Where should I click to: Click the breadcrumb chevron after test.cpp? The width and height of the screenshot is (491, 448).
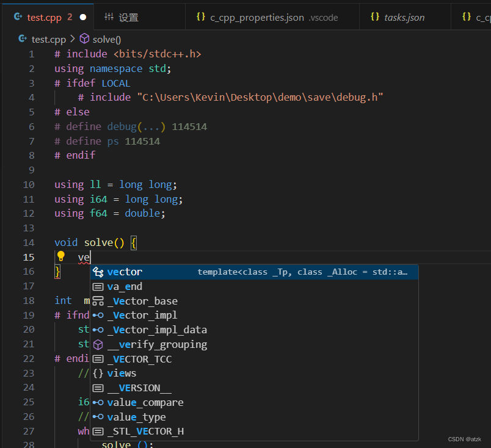pyautogui.click(x=73, y=38)
